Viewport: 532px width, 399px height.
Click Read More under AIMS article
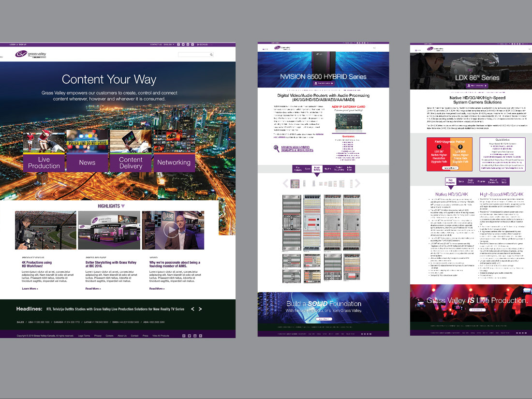tap(157, 289)
